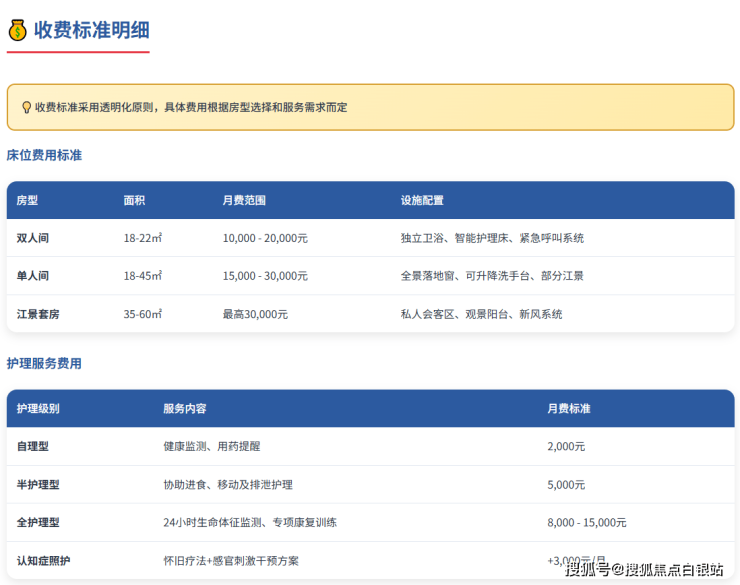The image size is (740, 585).
Task: Select the 床位费用标准 section heading
Action: pos(44,156)
